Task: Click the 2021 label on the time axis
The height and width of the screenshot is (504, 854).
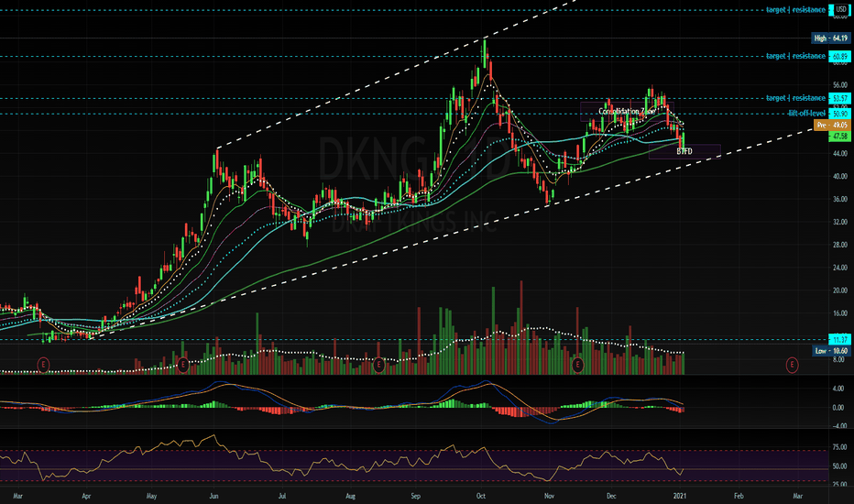Action: click(679, 497)
